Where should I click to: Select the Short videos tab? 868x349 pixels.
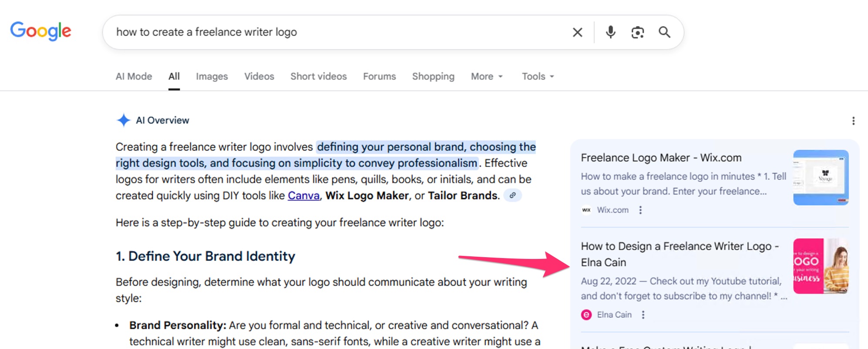[x=318, y=77]
